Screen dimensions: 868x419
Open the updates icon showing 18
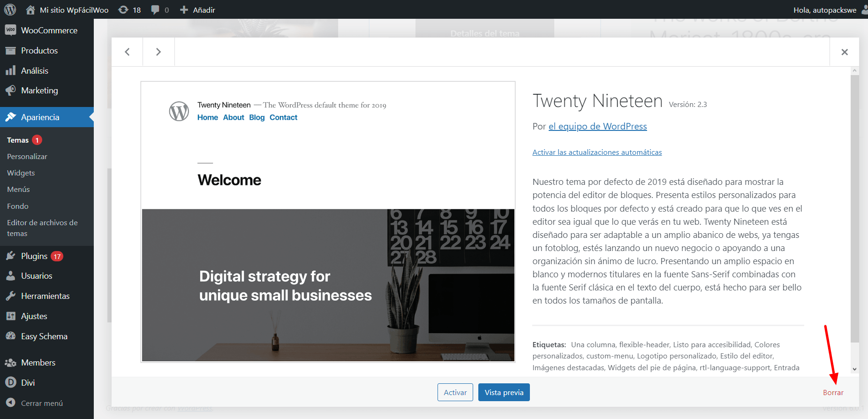pos(123,9)
